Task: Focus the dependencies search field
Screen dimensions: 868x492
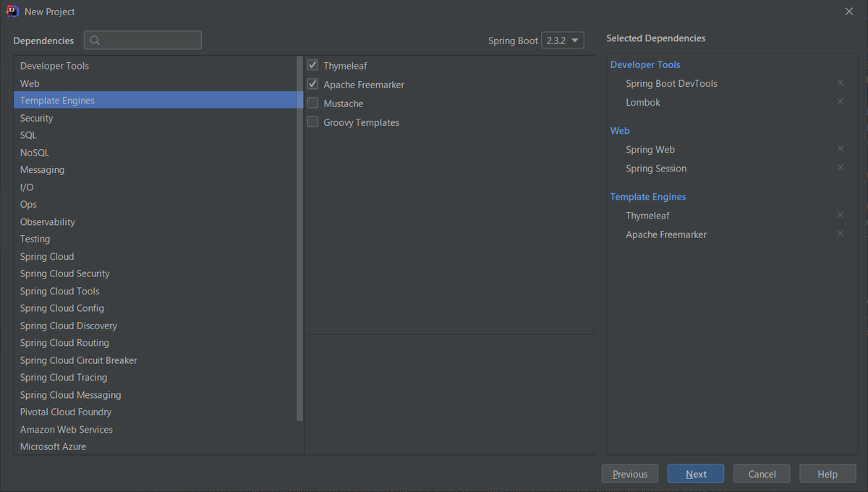Action: [x=142, y=41]
